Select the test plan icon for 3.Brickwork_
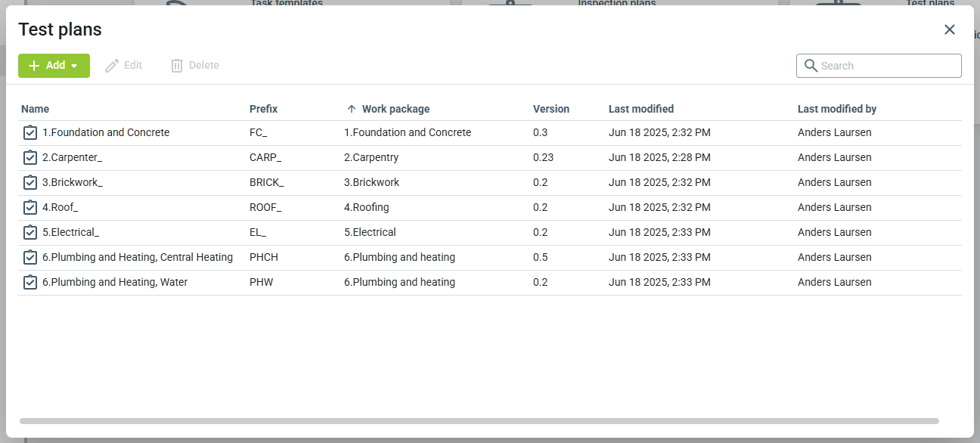Image resolution: width=980 pixels, height=443 pixels. (x=30, y=183)
